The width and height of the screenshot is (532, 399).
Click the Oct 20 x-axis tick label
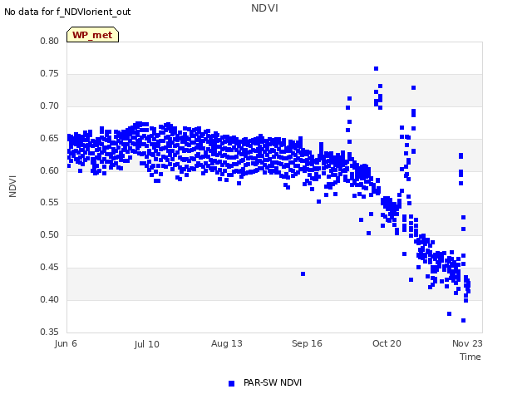pos(387,343)
